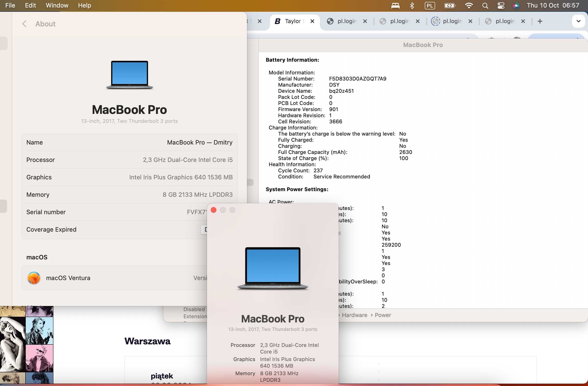The image size is (588, 386).
Task: Go back using the About back chevron
Action: pos(24,24)
